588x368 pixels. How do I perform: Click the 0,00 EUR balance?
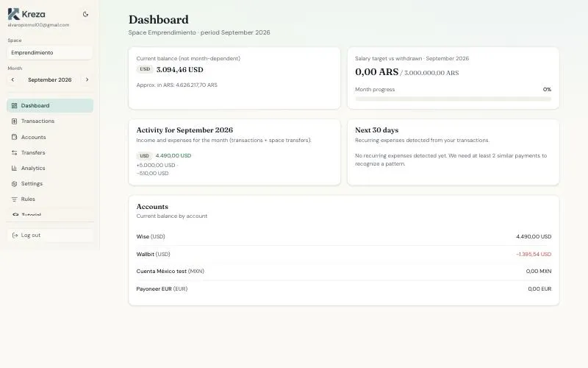click(x=539, y=289)
